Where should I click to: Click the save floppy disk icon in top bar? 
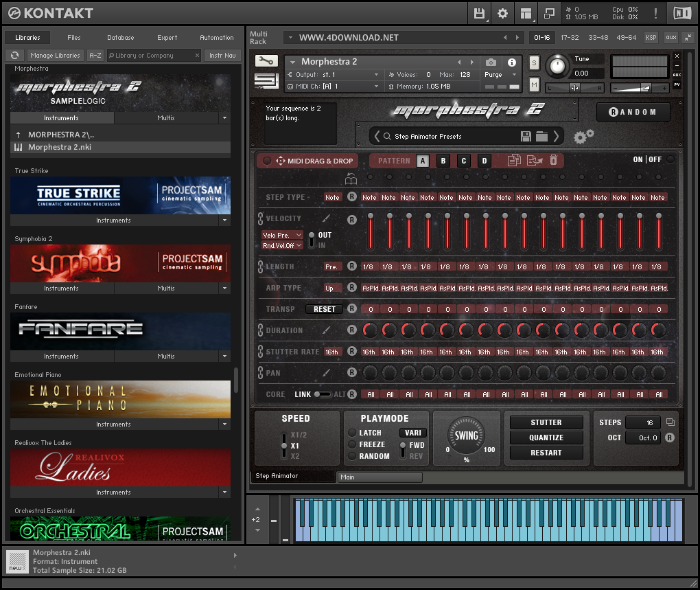[x=479, y=13]
